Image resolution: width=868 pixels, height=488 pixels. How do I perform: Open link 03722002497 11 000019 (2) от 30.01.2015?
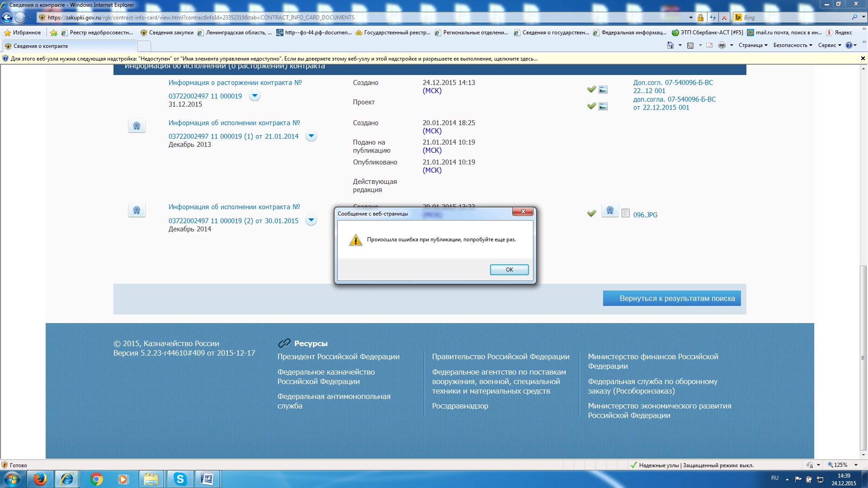233,221
